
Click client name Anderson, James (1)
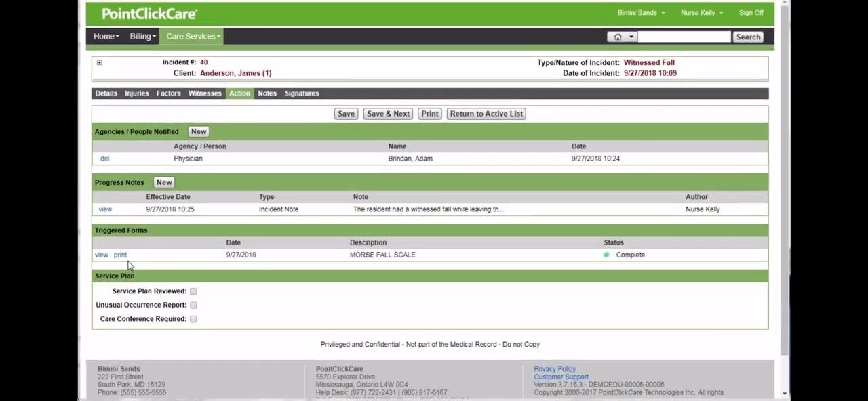[x=235, y=73]
